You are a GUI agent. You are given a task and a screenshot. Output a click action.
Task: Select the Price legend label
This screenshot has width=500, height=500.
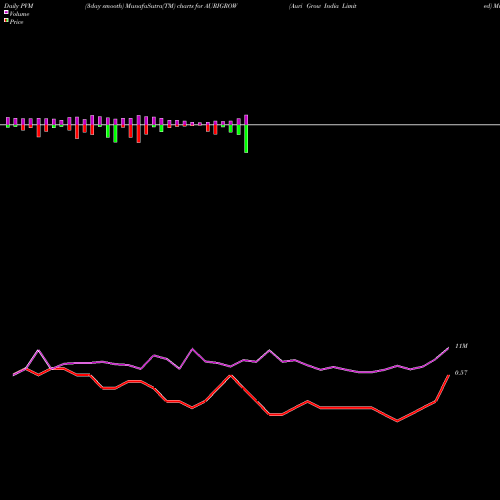(x=16, y=22)
